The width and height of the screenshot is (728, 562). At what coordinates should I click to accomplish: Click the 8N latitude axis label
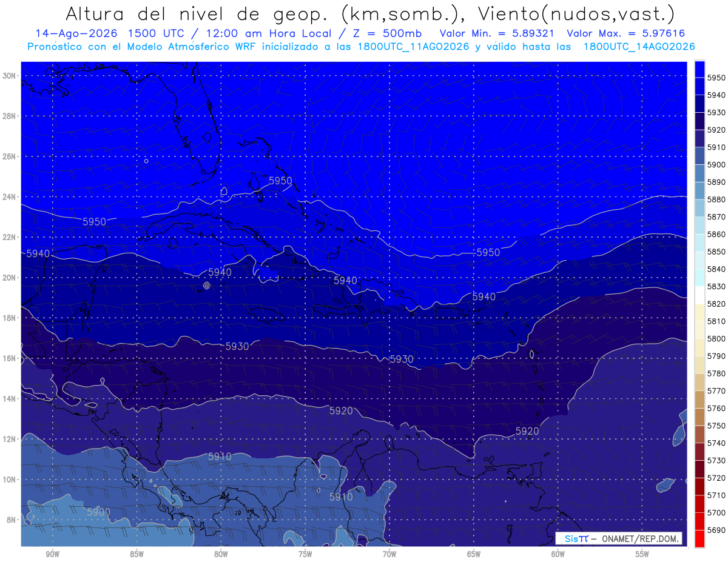click(12, 520)
